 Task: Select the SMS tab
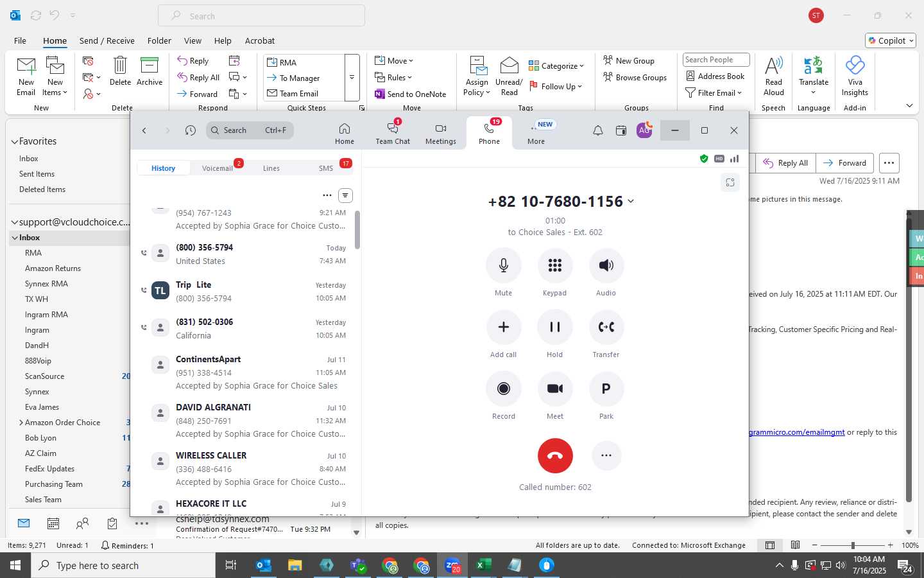pos(326,168)
